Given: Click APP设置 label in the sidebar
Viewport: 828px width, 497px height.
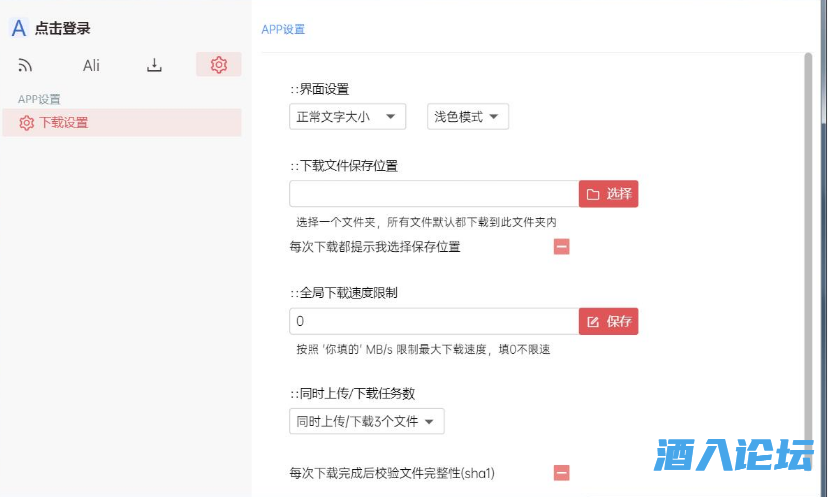Looking at the screenshot, I should (40, 99).
